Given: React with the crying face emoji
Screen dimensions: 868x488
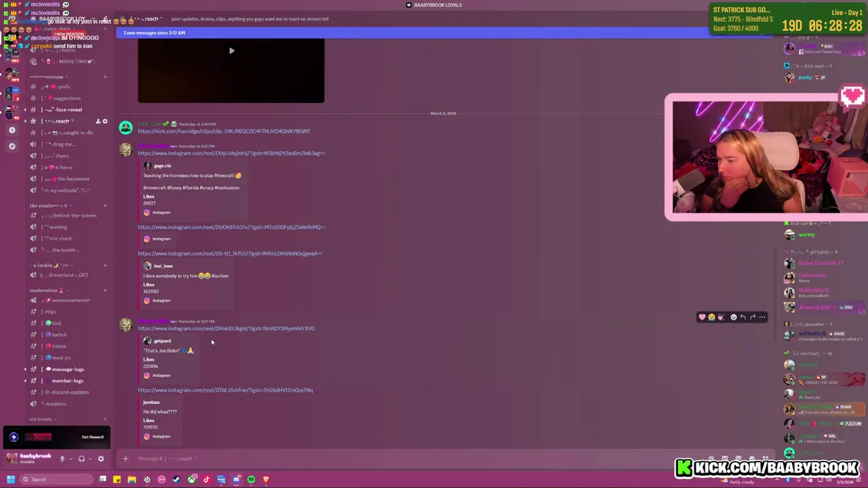Looking at the screenshot, I should [711, 317].
